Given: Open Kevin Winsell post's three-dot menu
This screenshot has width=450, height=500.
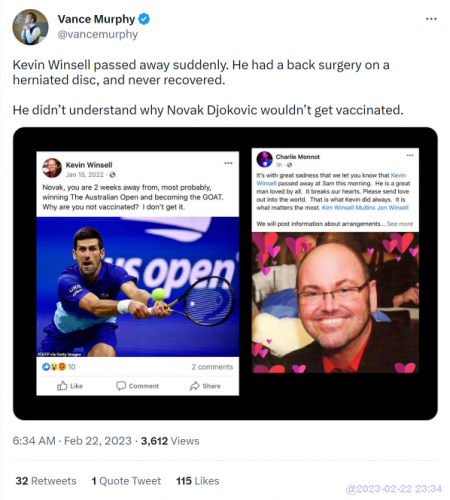Looking at the screenshot, I should (228, 163).
